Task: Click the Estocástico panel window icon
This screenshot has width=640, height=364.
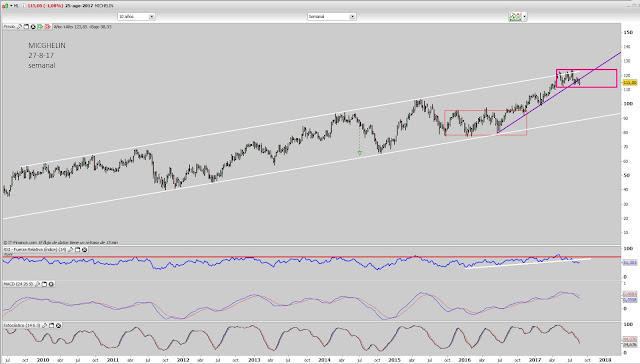Action: click(x=52, y=325)
